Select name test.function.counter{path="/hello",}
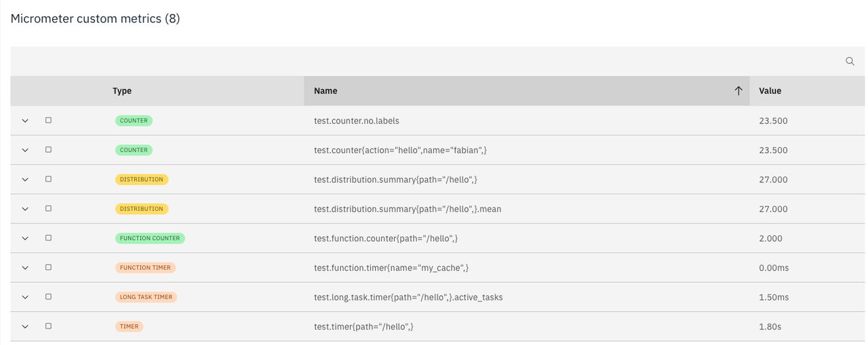This screenshot has height=345, width=868. 386,238
